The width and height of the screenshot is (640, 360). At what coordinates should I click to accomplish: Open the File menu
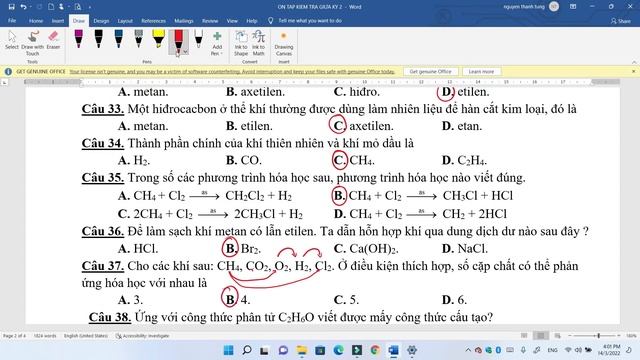[x=12, y=21]
